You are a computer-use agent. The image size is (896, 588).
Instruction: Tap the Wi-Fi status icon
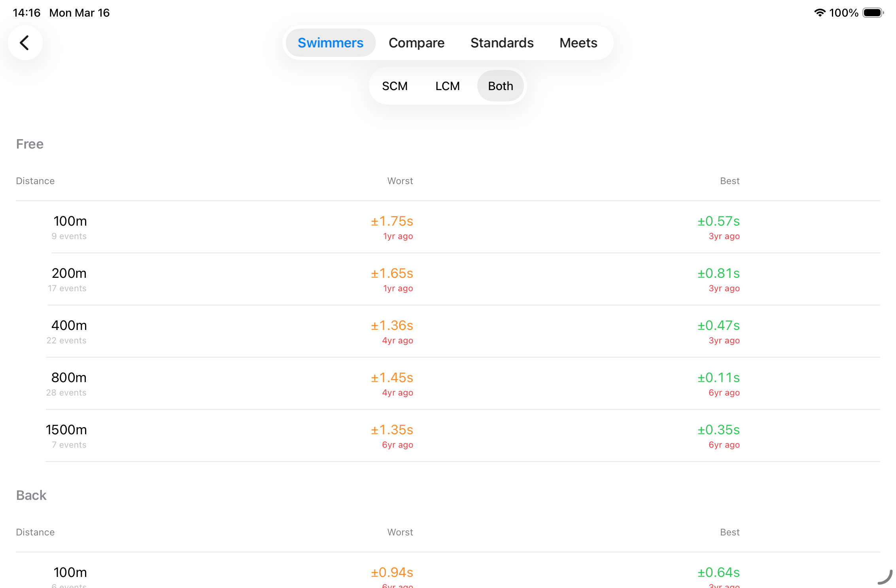tap(820, 13)
